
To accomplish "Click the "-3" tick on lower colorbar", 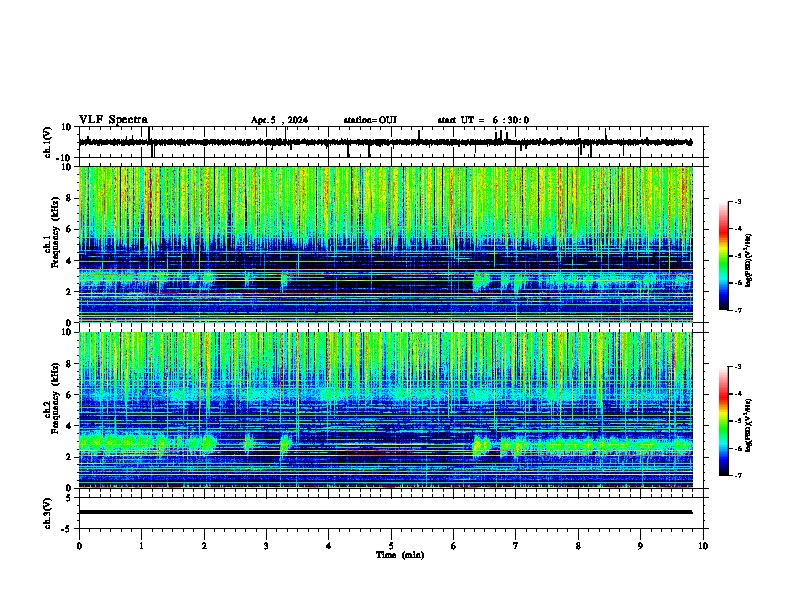I will 738,367.
